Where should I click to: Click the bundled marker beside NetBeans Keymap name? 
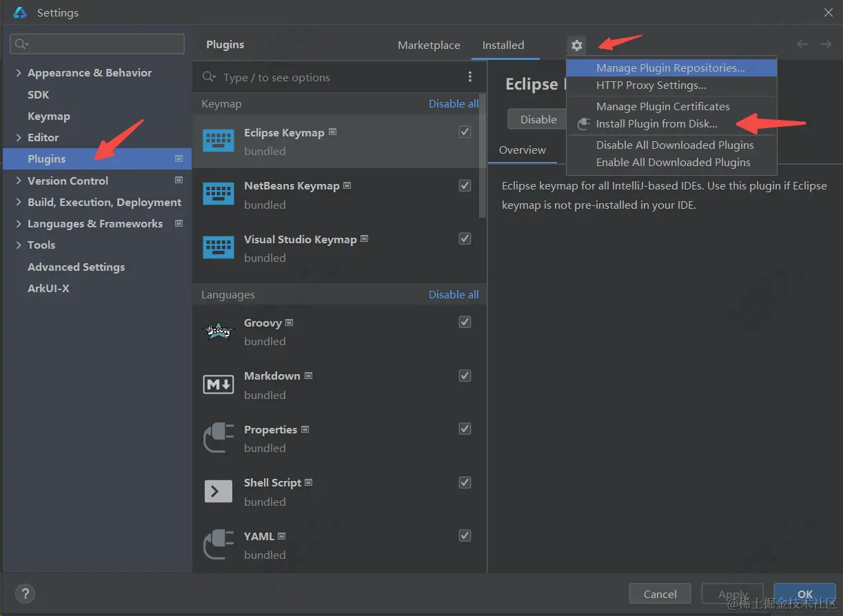347,185
